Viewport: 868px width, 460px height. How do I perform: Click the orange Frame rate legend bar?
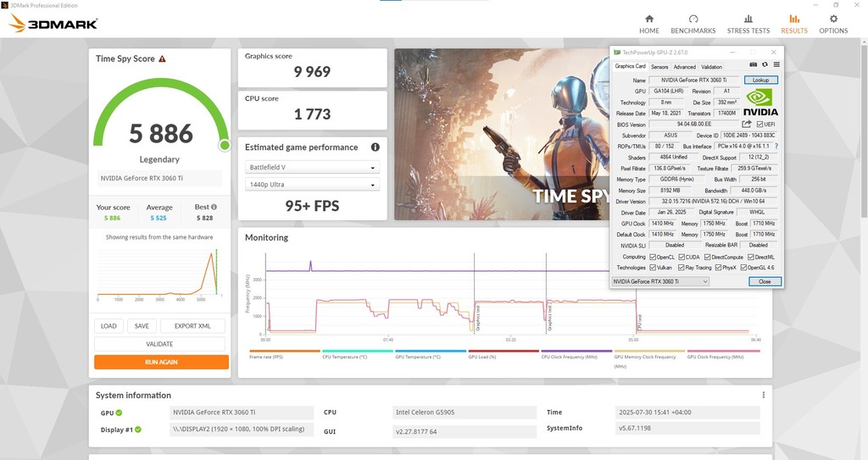285,351
